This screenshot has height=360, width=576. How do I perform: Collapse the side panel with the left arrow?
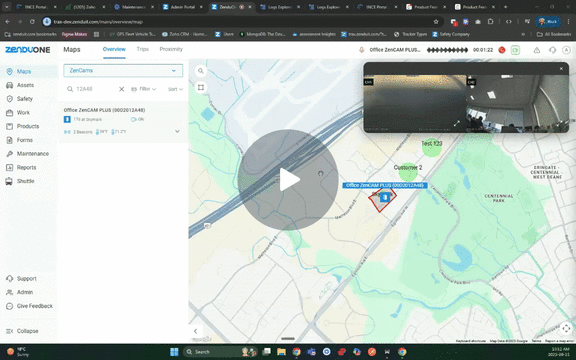tap(195, 331)
